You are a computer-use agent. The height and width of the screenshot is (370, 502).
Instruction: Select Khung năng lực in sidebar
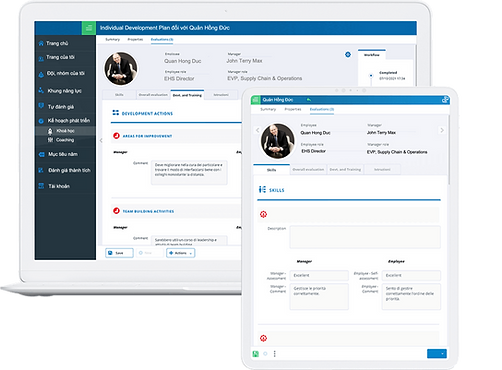[65, 91]
